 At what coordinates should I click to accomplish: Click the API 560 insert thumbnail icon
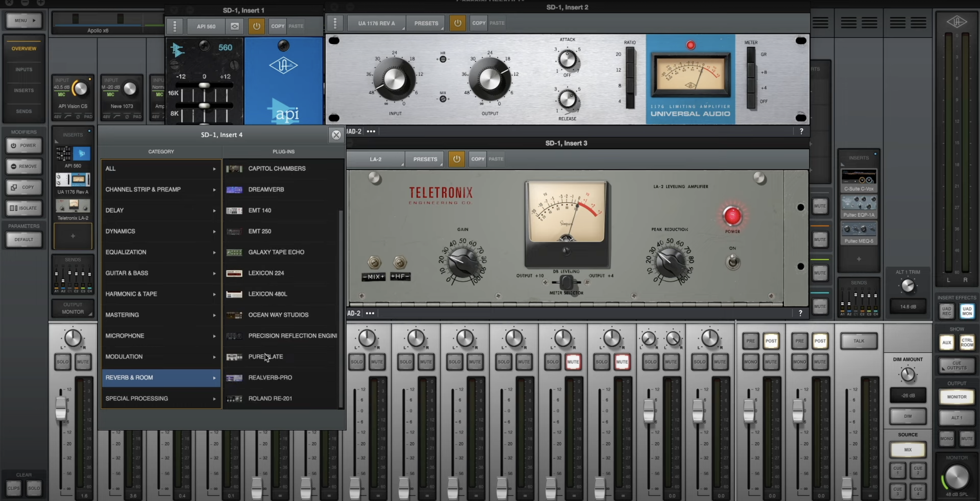point(73,154)
